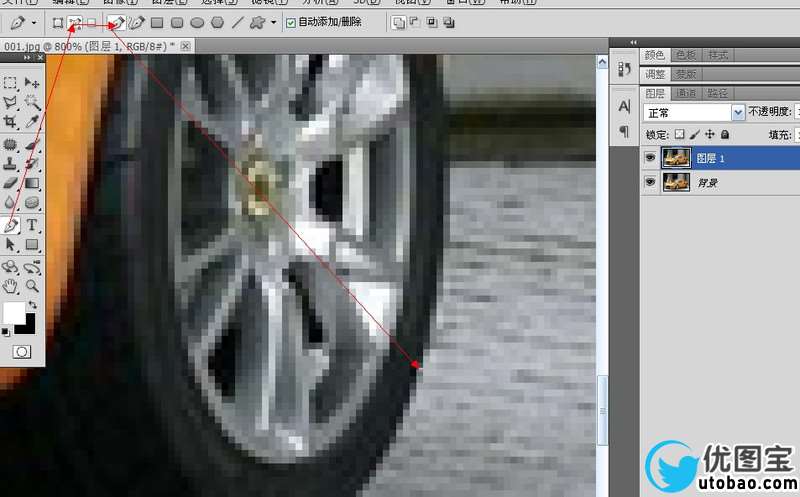This screenshot has width=800, height=497.
Task: Expand the tool preset picker arrow
Action: click(x=34, y=23)
